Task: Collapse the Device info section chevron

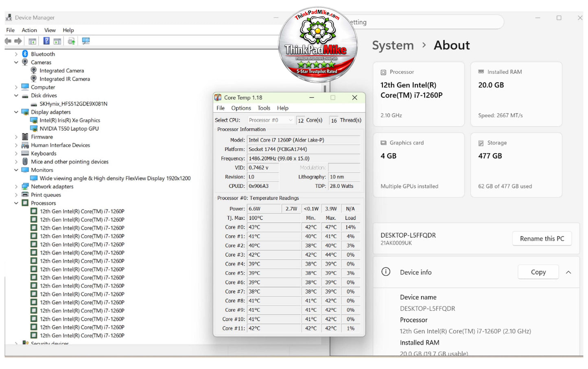Action: tap(568, 272)
